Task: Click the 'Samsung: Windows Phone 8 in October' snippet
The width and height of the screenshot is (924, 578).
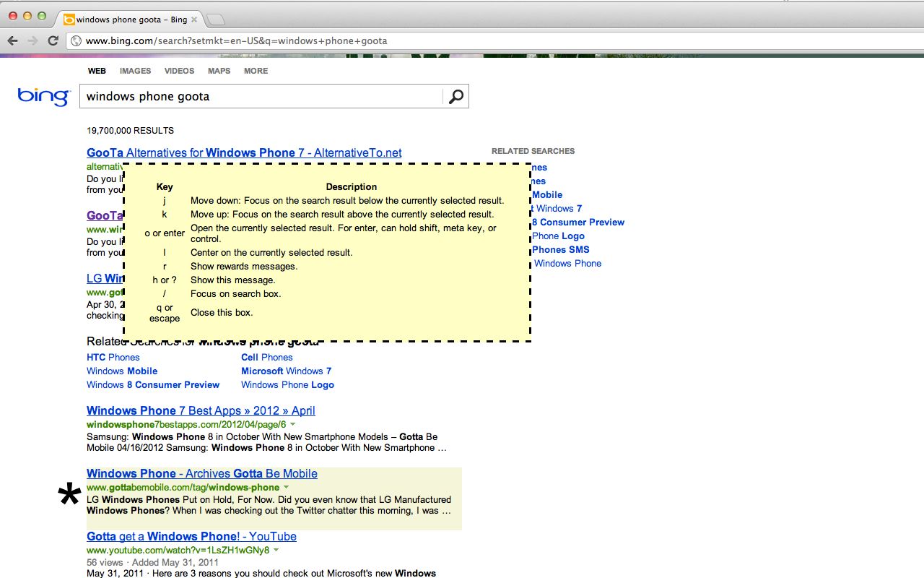Action: point(266,442)
